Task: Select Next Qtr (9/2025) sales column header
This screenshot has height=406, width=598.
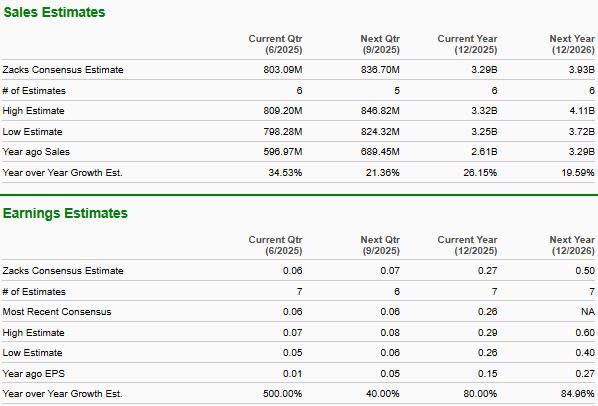Action: 380,44
